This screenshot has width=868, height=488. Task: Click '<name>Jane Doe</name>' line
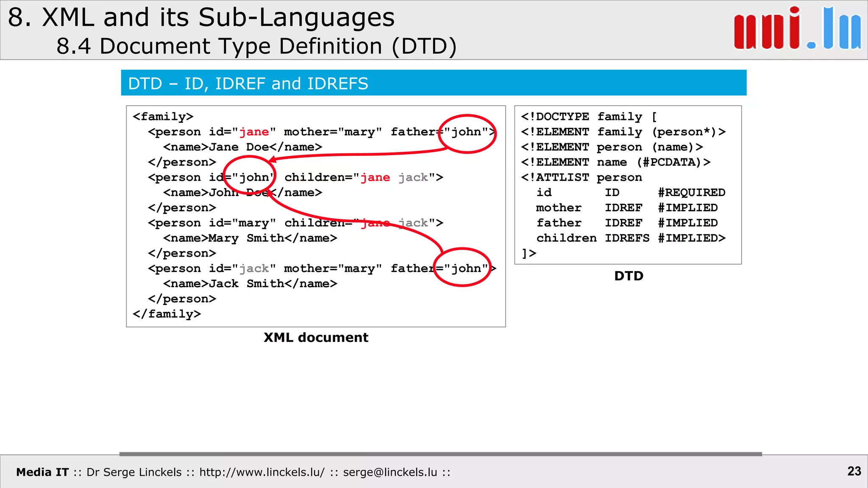point(243,147)
